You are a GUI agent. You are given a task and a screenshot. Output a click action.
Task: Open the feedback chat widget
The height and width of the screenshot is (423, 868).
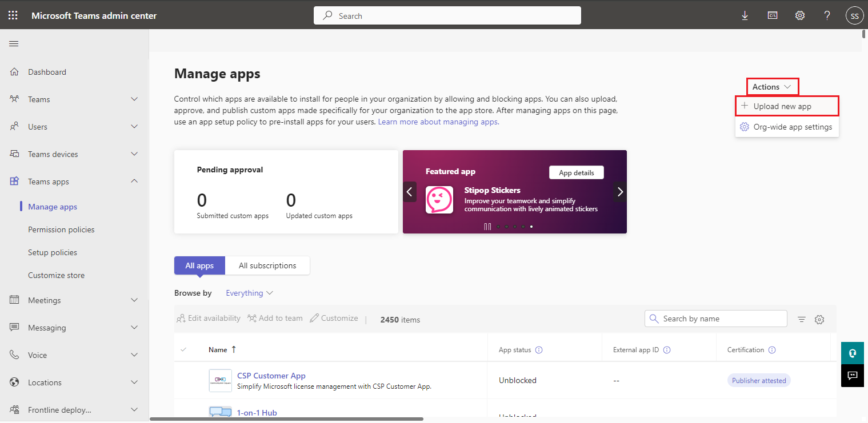[x=853, y=376]
